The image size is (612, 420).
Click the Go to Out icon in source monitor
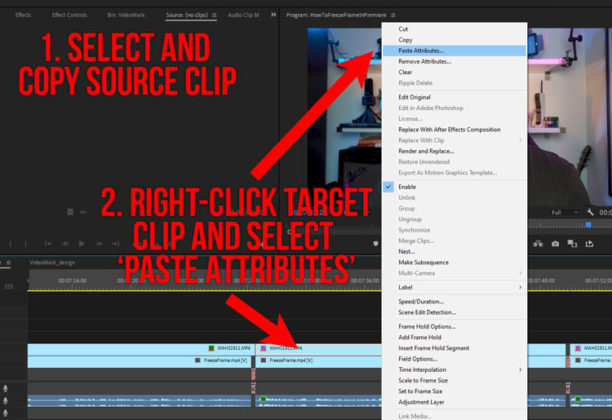pos(116,244)
